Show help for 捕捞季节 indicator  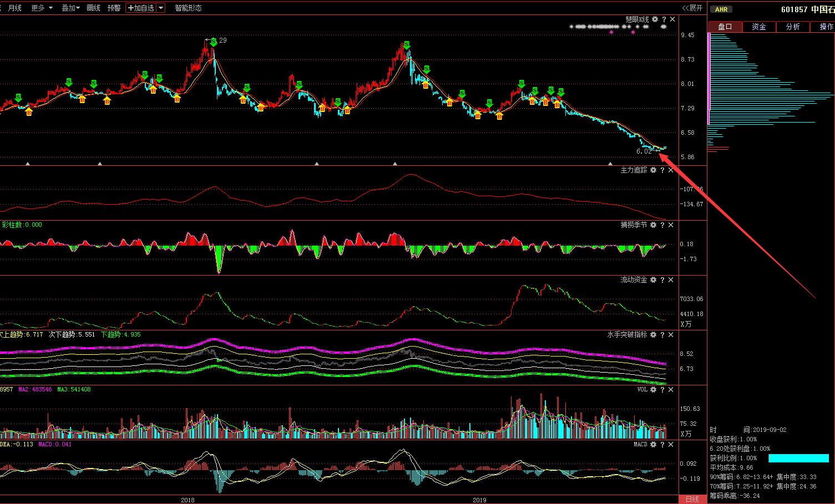pyautogui.click(x=662, y=225)
